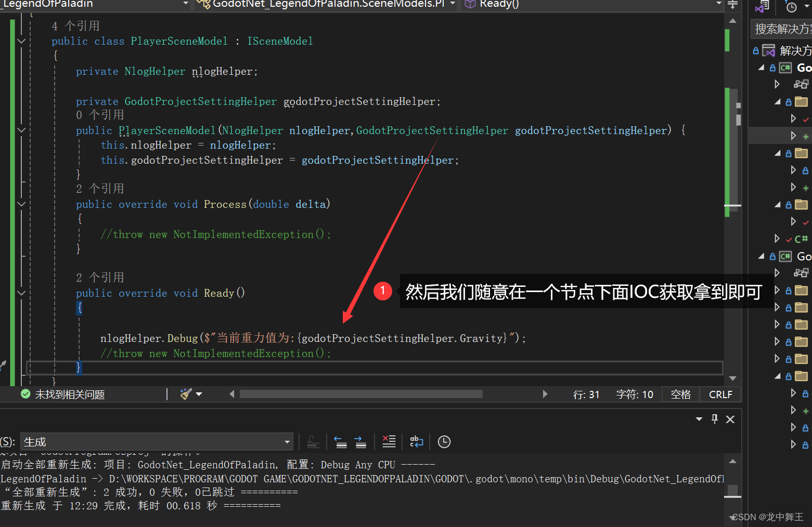Screen dimensions: 812x527
Task: Click the Process method name
Action: click(225, 204)
